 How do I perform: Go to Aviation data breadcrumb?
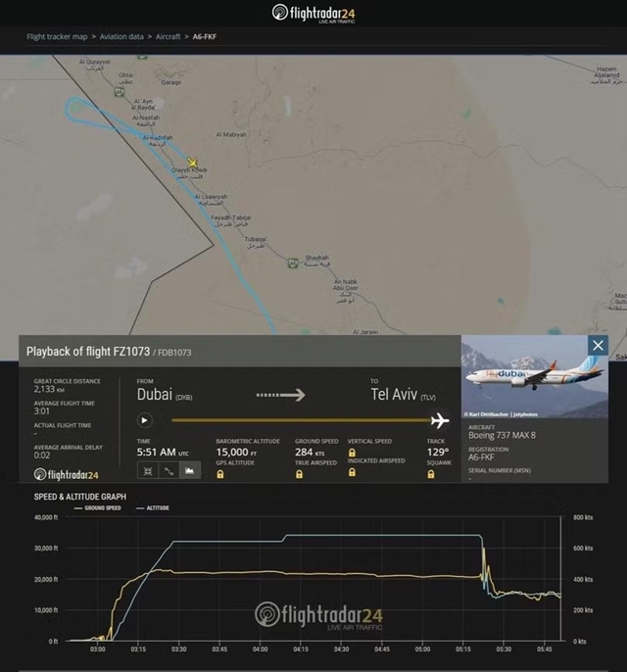[x=121, y=36]
